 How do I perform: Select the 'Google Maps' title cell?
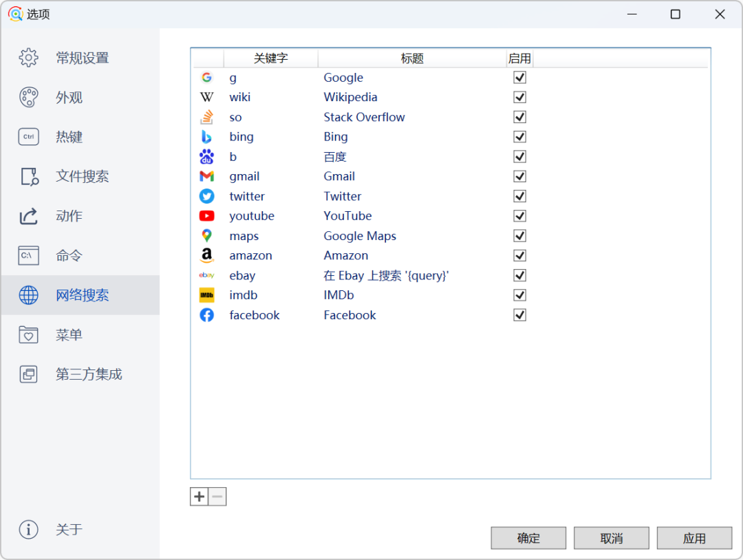360,236
